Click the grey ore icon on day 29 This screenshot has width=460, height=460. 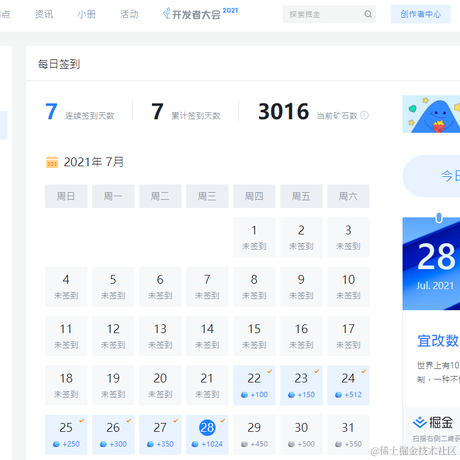click(244, 444)
